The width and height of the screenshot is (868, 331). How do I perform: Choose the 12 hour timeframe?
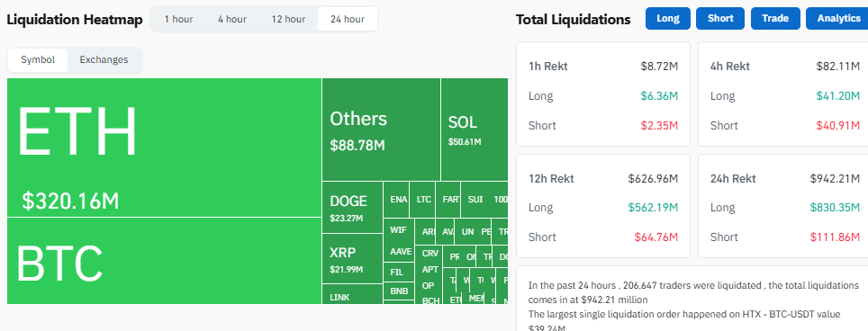[x=288, y=20]
